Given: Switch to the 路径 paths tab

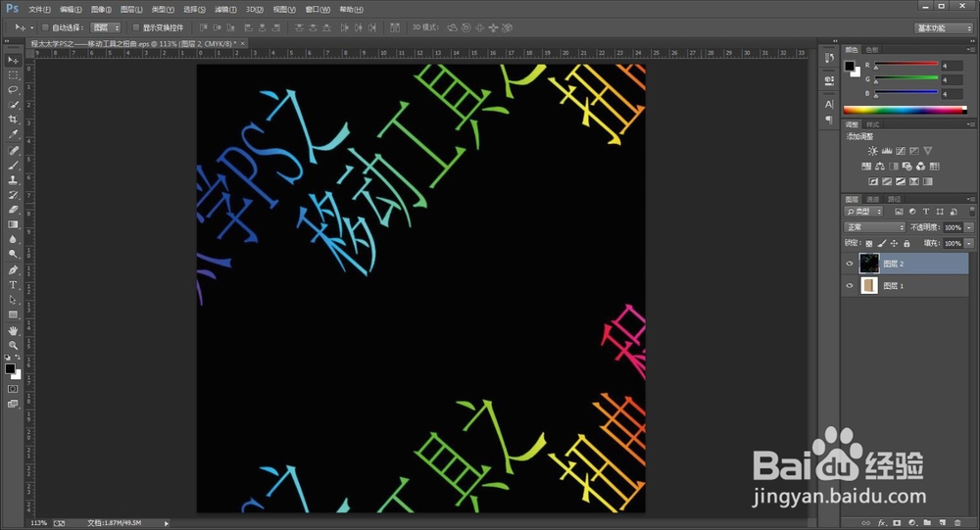Looking at the screenshot, I should click(x=895, y=199).
